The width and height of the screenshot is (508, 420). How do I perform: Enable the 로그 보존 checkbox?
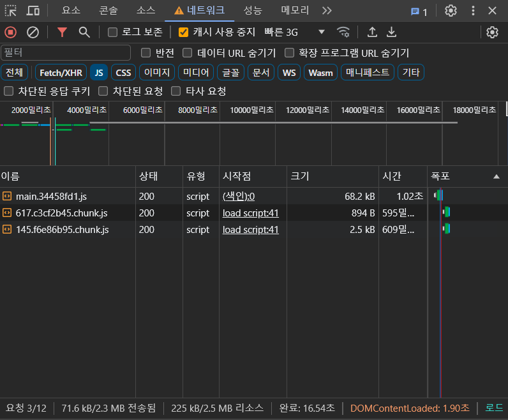point(112,32)
